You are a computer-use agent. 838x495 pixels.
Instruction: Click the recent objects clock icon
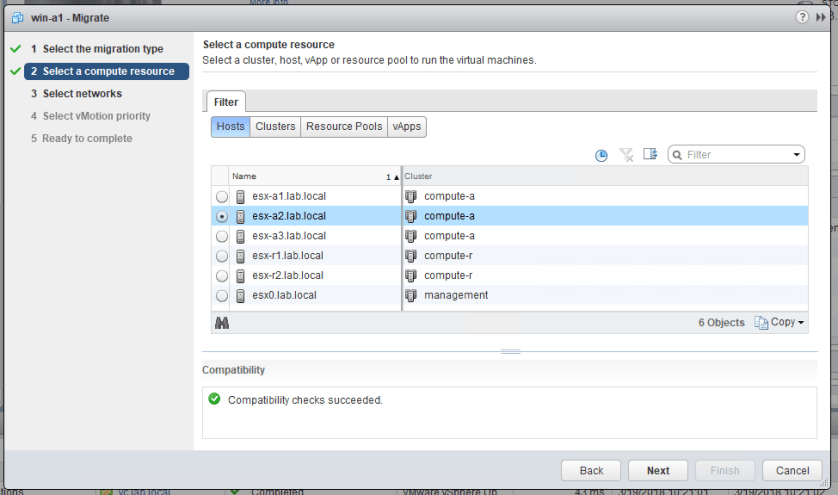click(x=601, y=155)
